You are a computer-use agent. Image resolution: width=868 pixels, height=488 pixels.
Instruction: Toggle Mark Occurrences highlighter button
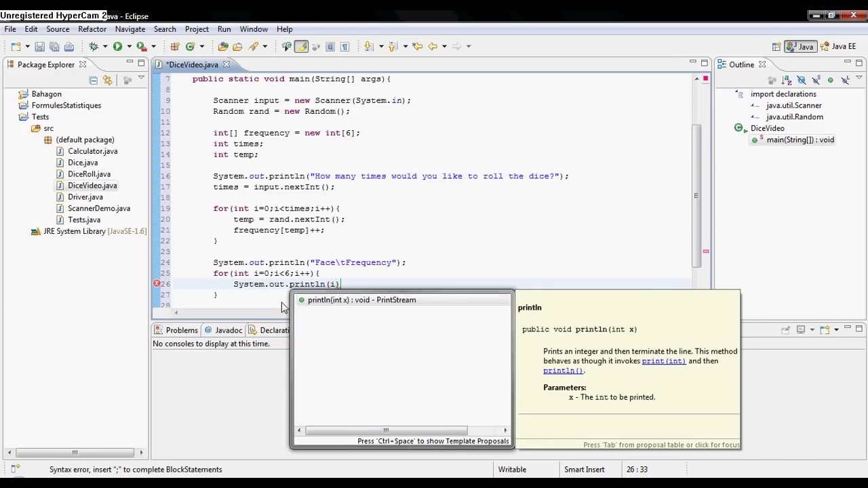(x=301, y=46)
